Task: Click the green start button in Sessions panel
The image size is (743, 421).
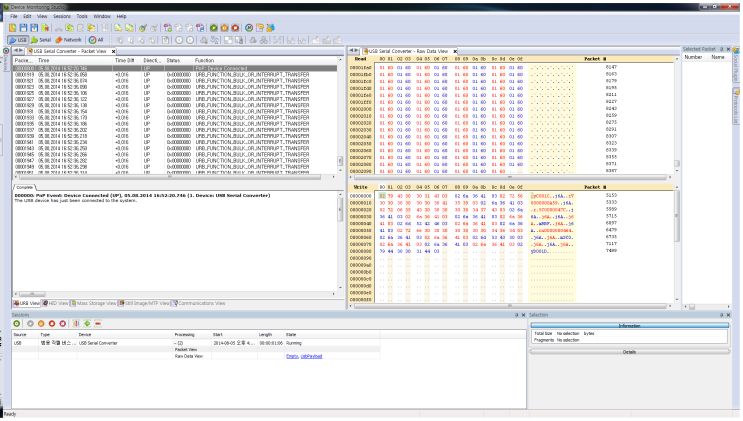Action: tap(17, 323)
